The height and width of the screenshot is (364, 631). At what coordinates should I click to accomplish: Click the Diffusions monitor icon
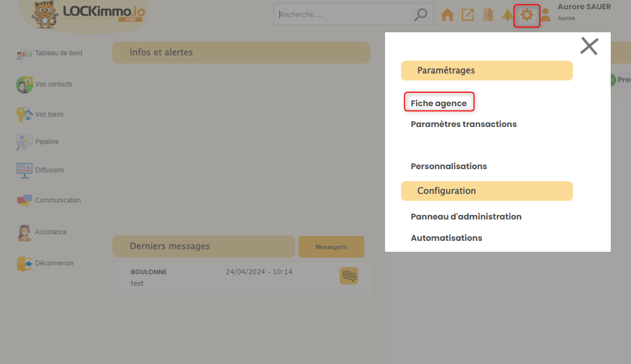pyautogui.click(x=25, y=171)
